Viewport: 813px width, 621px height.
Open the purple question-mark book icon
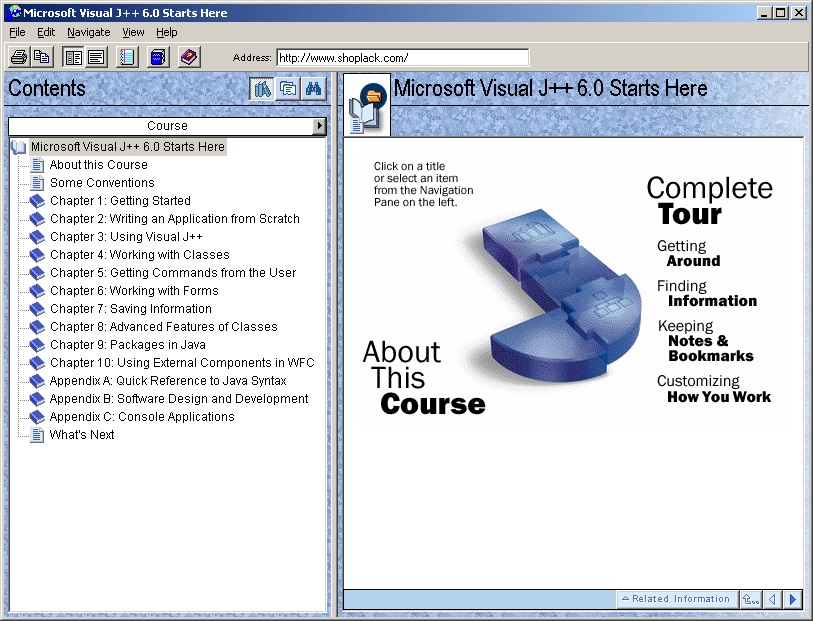click(x=189, y=57)
